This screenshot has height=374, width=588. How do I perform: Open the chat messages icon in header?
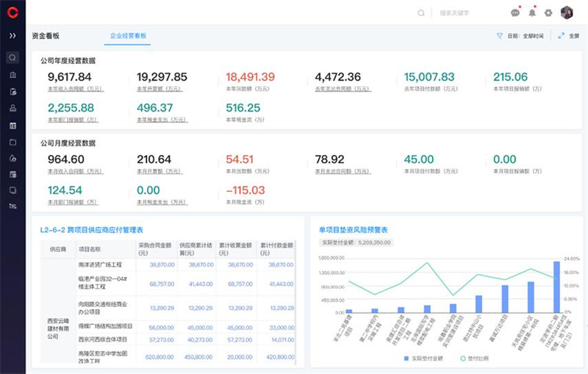[515, 12]
